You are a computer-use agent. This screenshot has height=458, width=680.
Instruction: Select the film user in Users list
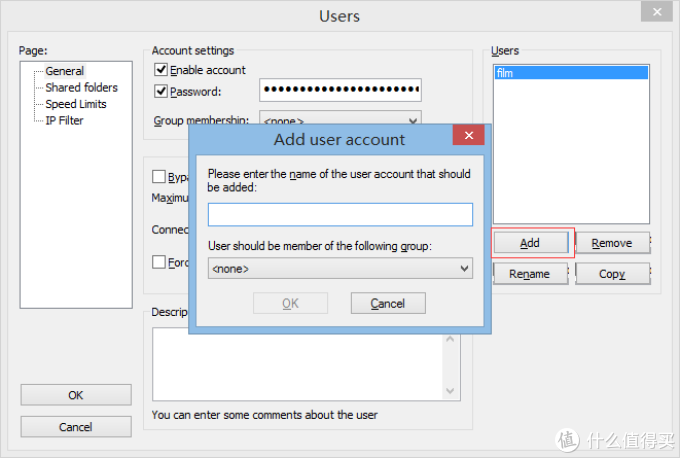(x=570, y=73)
